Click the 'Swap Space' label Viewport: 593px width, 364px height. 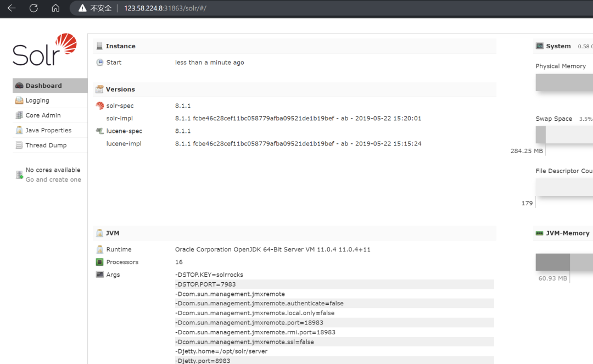(553, 119)
